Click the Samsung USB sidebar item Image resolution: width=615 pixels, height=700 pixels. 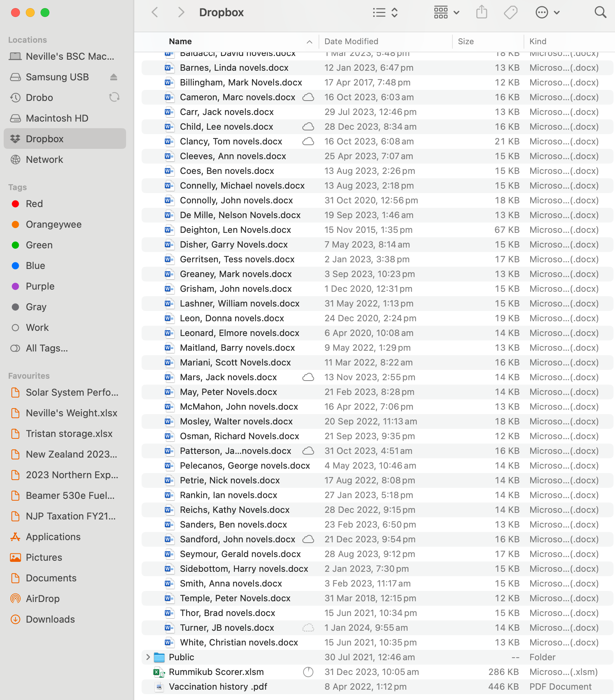pos(65,77)
